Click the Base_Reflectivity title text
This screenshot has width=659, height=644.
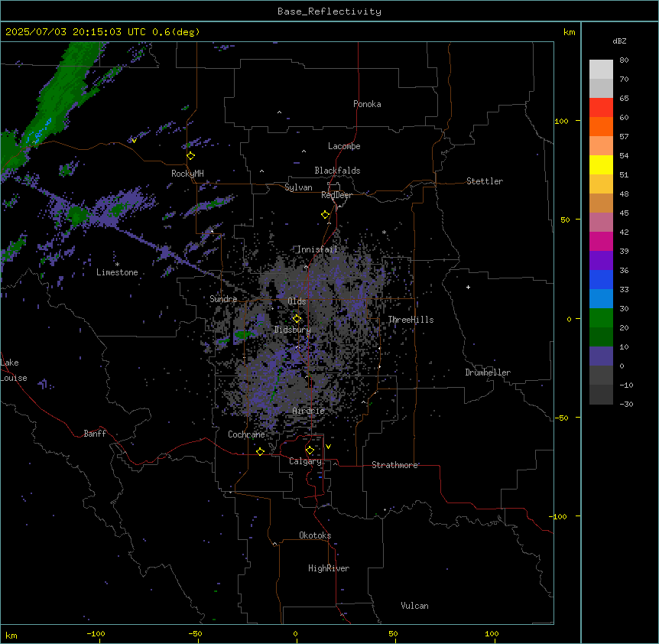pos(329,11)
